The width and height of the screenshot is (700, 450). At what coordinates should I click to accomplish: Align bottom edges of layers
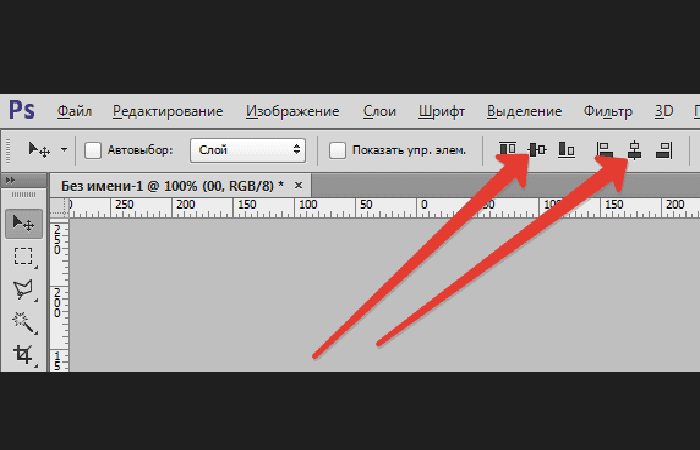(567, 150)
